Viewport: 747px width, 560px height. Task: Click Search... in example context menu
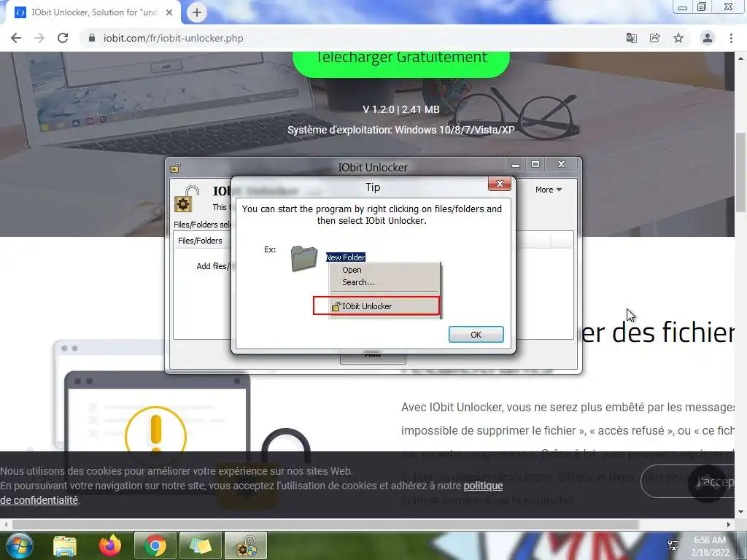[358, 282]
